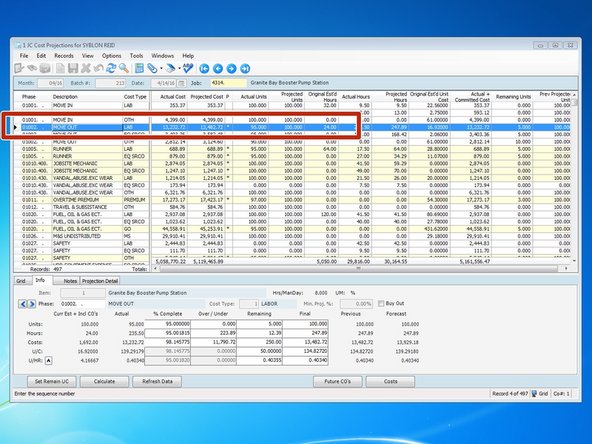Click the Remaining Units column header
This screenshot has height=444, width=592.
point(513,97)
